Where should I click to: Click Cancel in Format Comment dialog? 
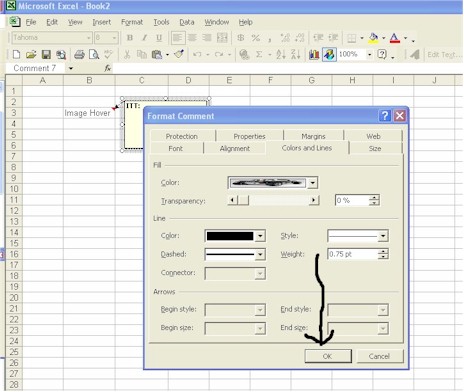point(379,356)
